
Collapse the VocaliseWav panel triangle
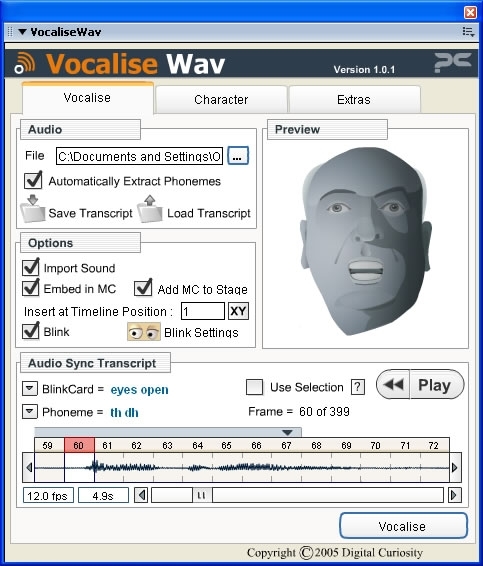pyautogui.click(x=22, y=32)
